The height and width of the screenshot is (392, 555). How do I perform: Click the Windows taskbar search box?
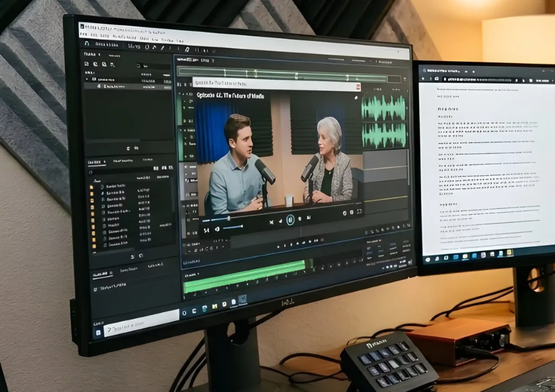tap(141, 324)
